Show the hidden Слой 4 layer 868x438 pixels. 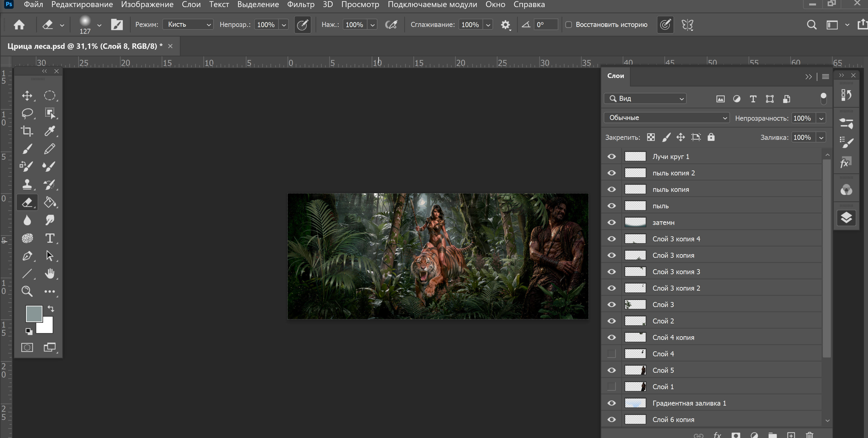611,354
